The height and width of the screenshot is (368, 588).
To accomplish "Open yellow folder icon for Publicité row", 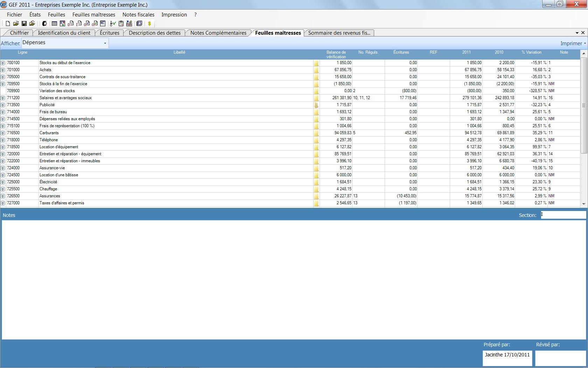I will tap(316, 105).
